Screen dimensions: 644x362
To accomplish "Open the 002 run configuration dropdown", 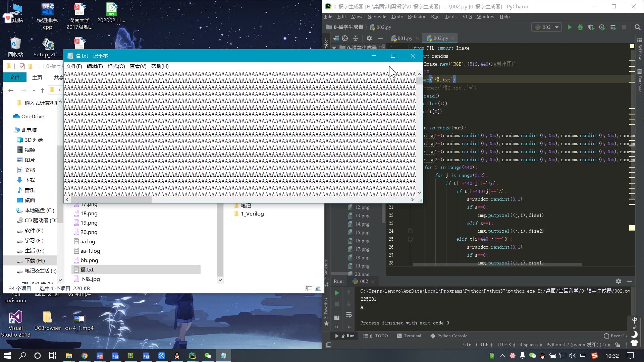I will (547, 27).
